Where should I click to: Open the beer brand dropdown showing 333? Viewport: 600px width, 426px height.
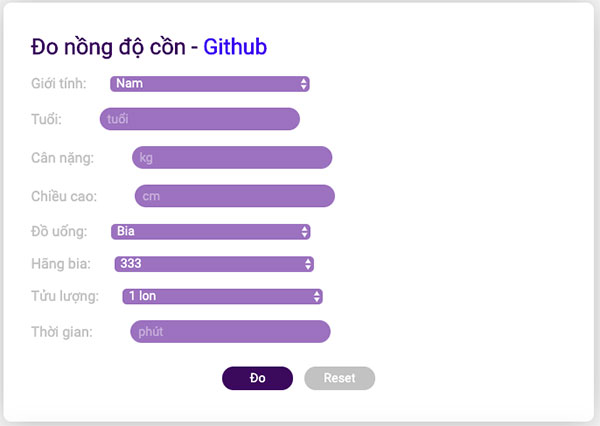(213, 264)
